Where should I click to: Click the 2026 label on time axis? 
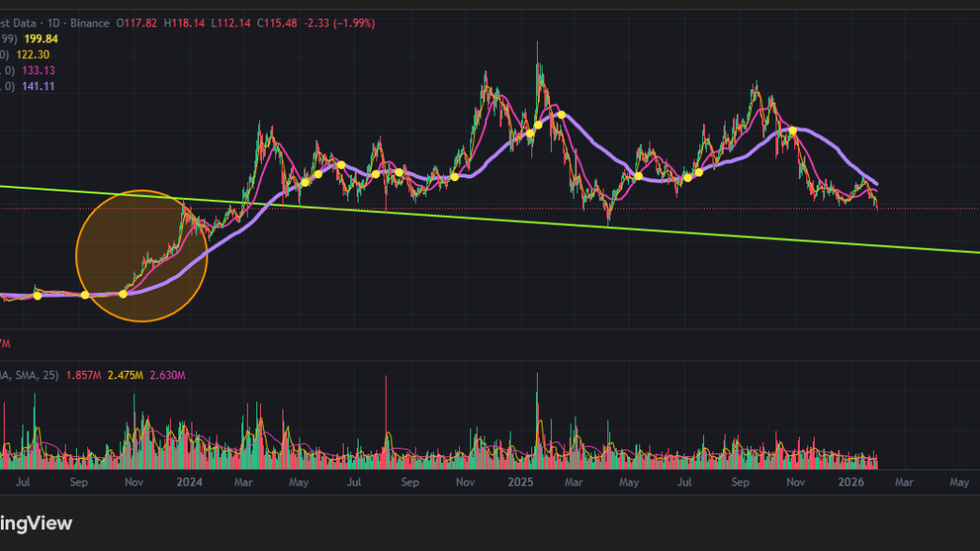(x=850, y=482)
